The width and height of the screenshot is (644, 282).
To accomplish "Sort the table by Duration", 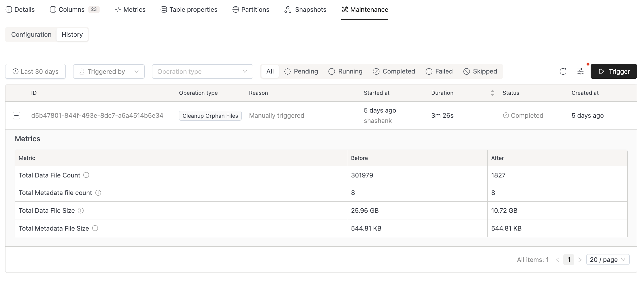I will click(493, 93).
